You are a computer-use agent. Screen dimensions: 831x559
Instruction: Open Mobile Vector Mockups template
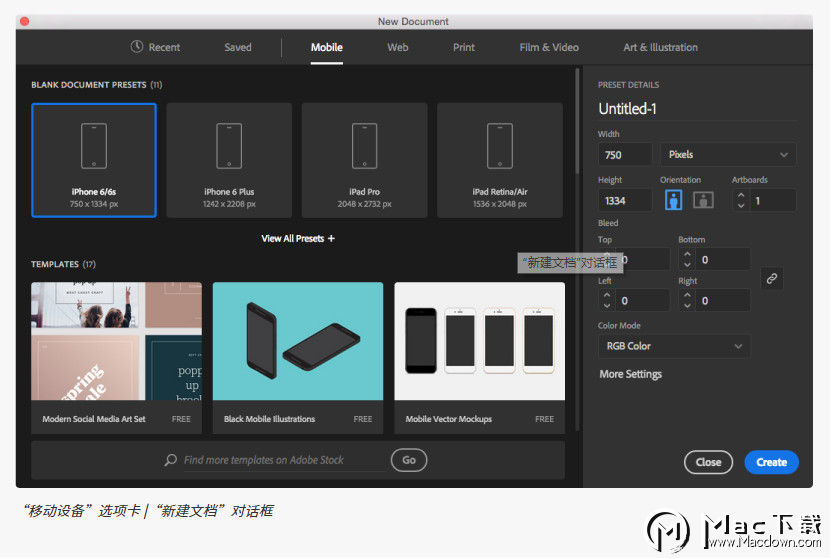[480, 358]
